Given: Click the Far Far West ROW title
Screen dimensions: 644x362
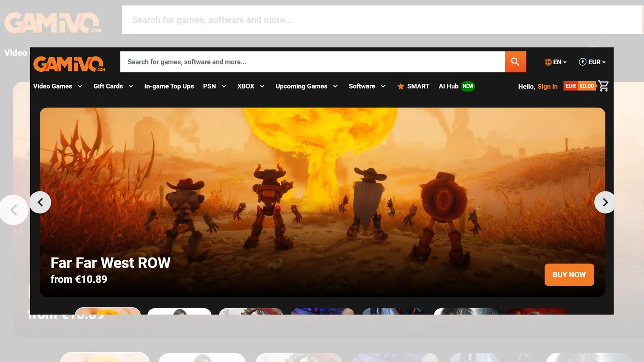Looking at the screenshot, I should point(111,263).
